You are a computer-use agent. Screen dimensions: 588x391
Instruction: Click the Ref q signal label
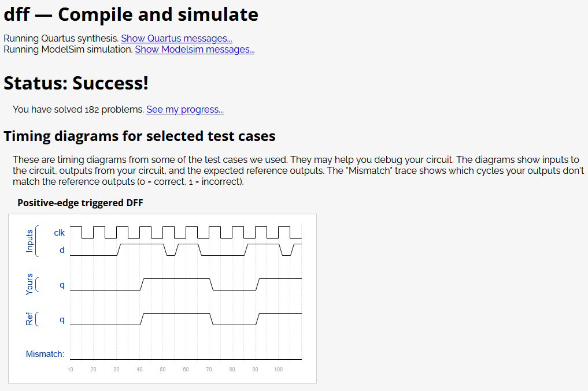62,319
